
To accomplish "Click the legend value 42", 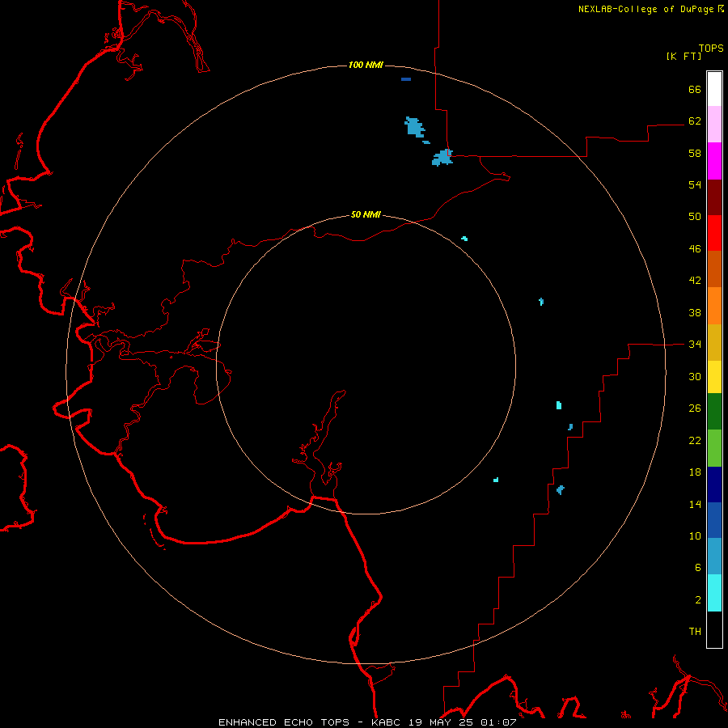I will [695, 281].
